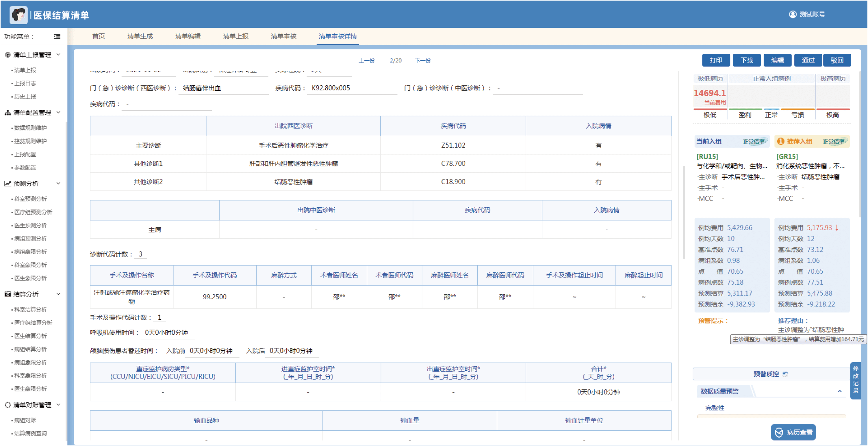Switch to the 清单编辑 tab
This screenshot has width=868, height=446.
188,36
